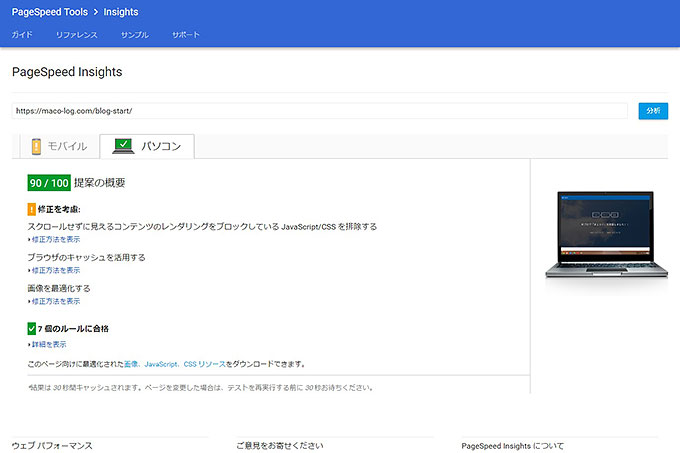The width and height of the screenshot is (680, 453).
Task: Click the orange warning icon
Action: click(x=32, y=209)
